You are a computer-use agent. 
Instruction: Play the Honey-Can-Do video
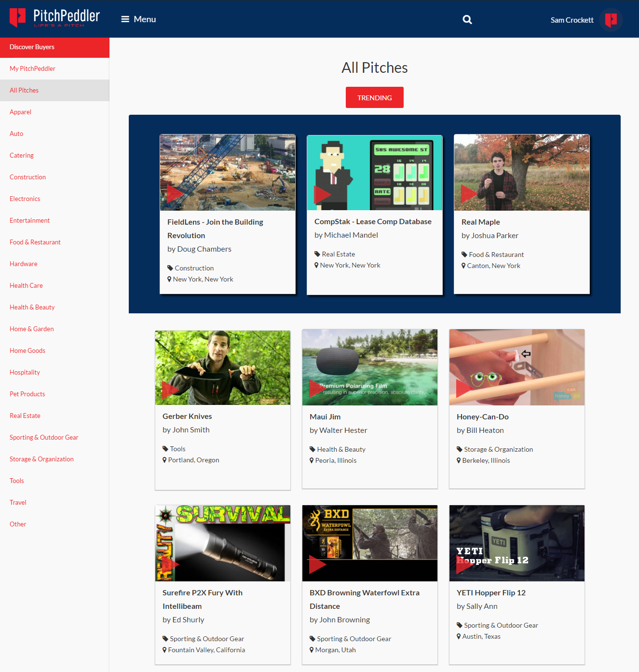click(x=464, y=388)
